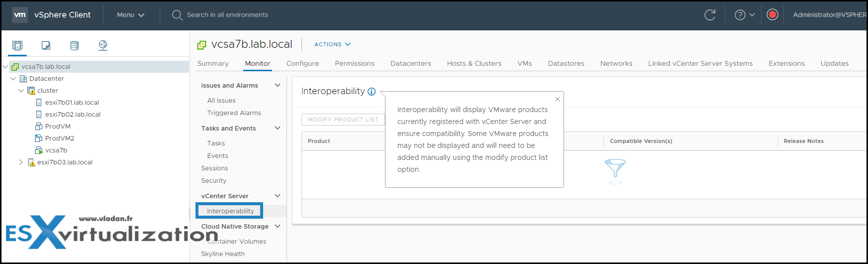
Task: Sort by the Compatible Version(s) column header
Action: coord(641,141)
